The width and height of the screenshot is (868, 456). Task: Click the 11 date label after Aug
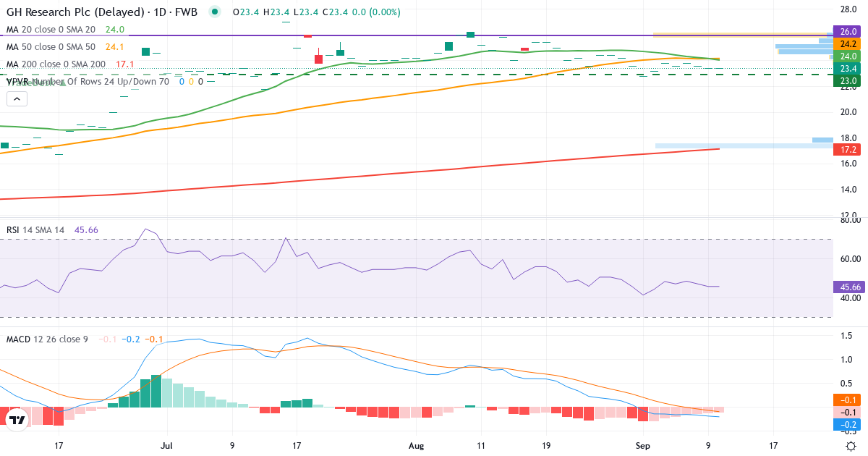pos(481,446)
